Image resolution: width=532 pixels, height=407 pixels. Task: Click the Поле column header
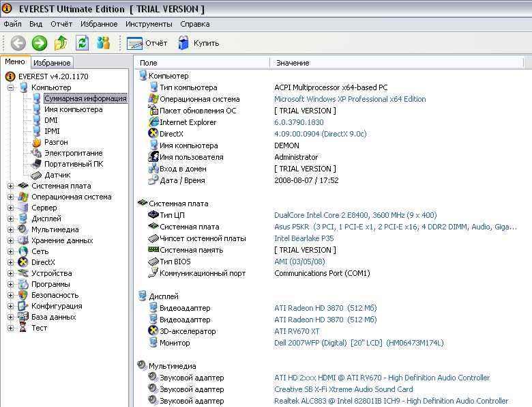(x=148, y=63)
